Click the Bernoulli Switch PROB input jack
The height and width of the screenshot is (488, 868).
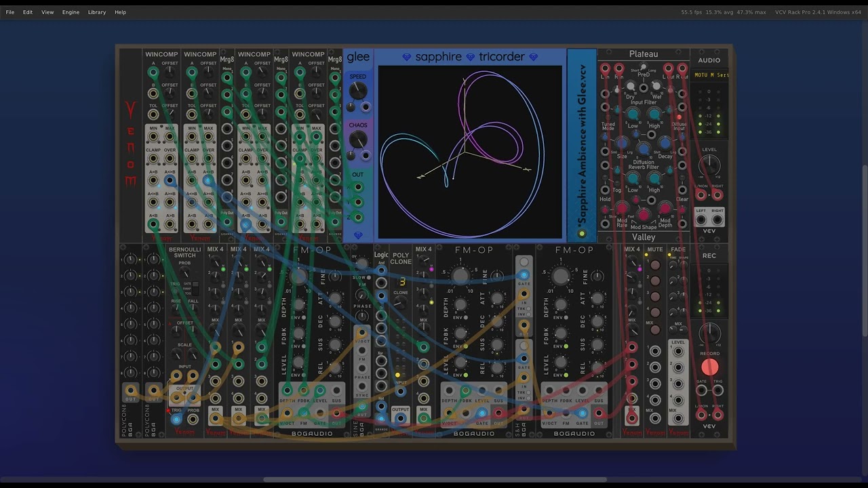(193, 419)
